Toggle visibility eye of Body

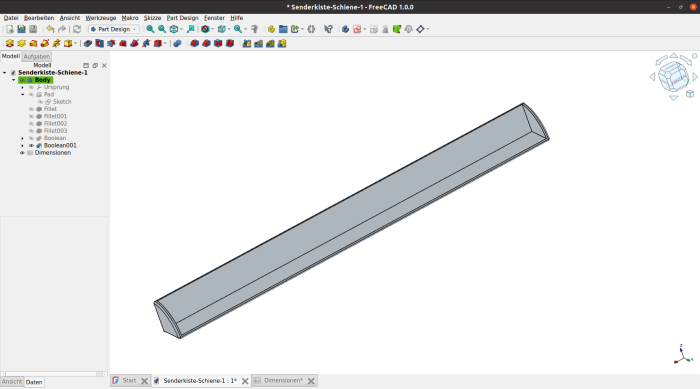(22, 80)
